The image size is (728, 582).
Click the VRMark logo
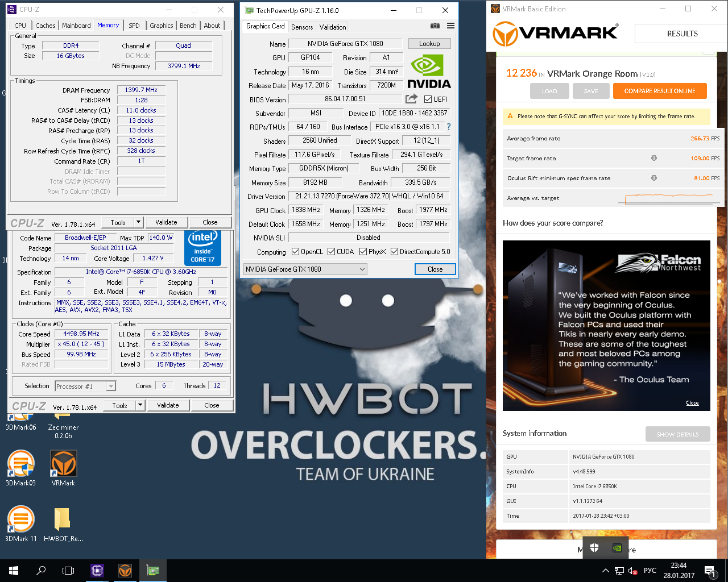coord(555,34)
